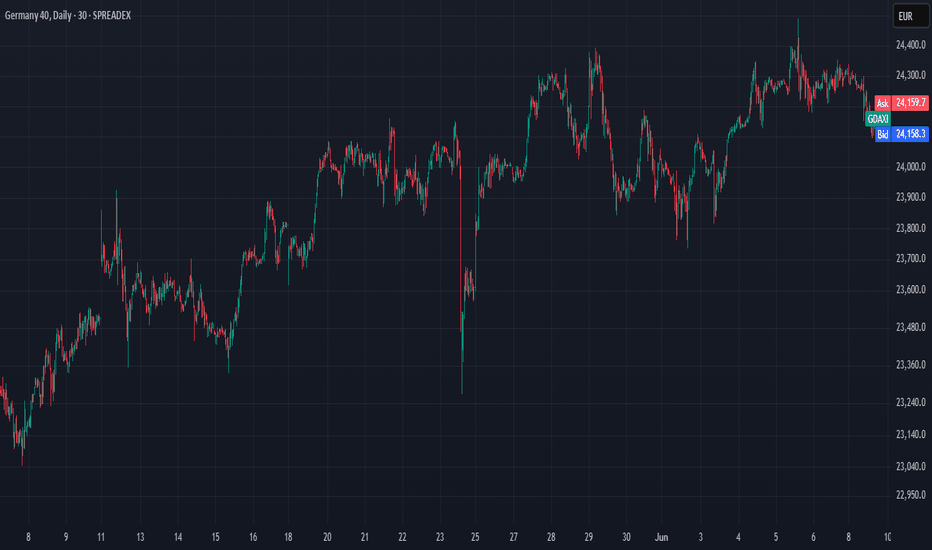Screen dimensions: 932x550
Task: Click date 25 on the time axis
Action: tap(475, 537)
